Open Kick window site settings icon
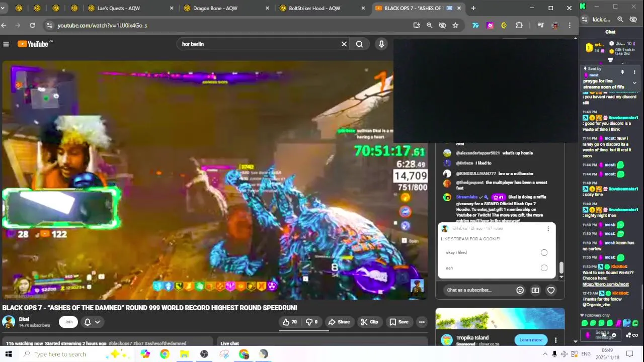 pos(584,19)
